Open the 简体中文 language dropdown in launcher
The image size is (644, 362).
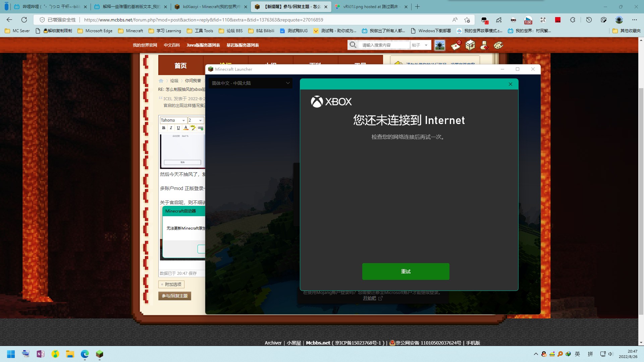tap(250, 83)
